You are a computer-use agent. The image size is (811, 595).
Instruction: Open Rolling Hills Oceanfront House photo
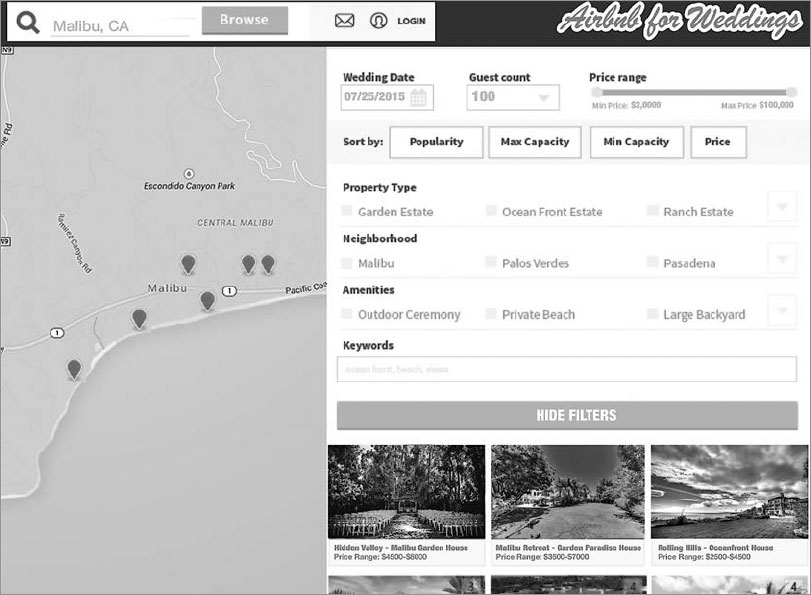729,492
